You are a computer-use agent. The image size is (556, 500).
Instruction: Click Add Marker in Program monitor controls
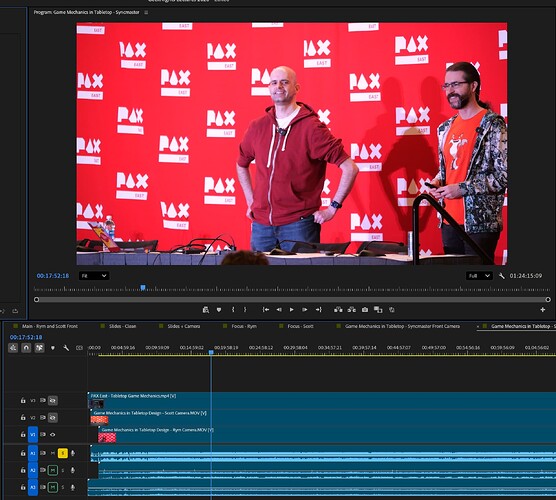219,310
